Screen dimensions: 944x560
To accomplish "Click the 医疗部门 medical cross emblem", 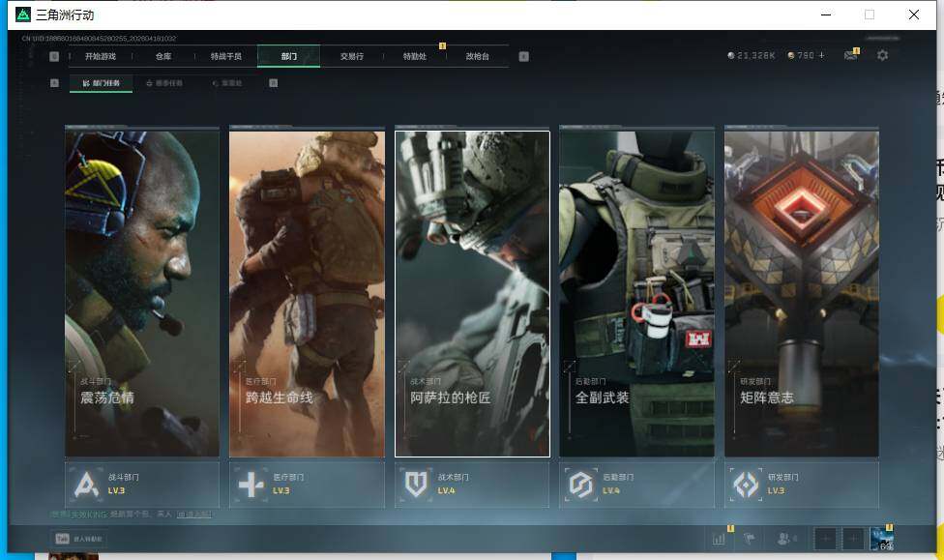I will tap(251, 484).
